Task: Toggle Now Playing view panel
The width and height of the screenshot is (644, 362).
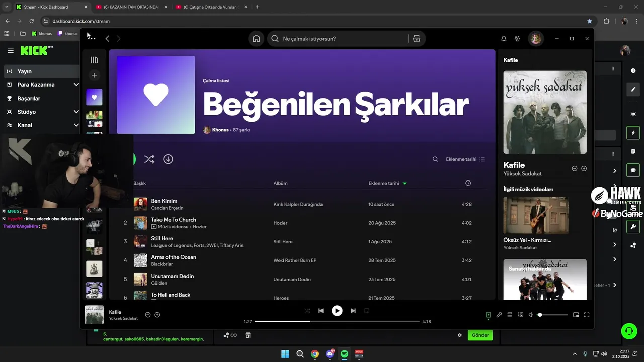Action: click(x=488, y=315)
